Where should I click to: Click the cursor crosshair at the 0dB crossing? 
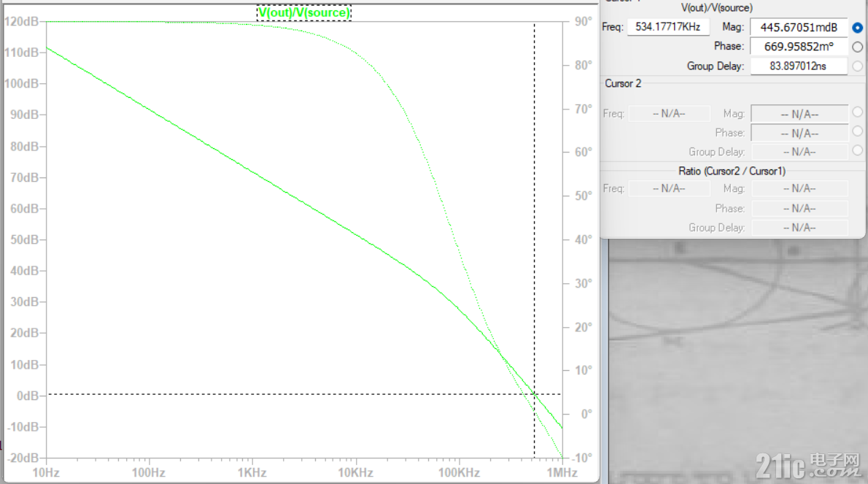(534, 394)
